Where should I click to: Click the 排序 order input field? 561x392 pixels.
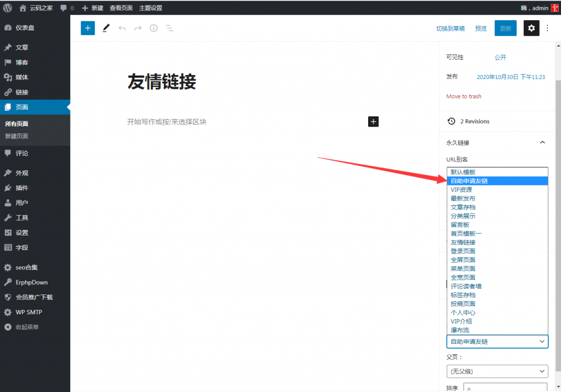505,388
